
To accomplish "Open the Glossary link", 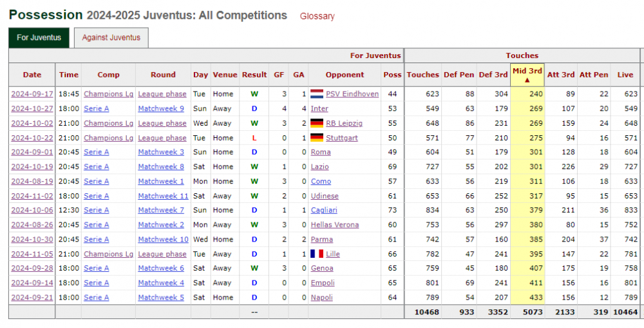I will click(317, 17).
